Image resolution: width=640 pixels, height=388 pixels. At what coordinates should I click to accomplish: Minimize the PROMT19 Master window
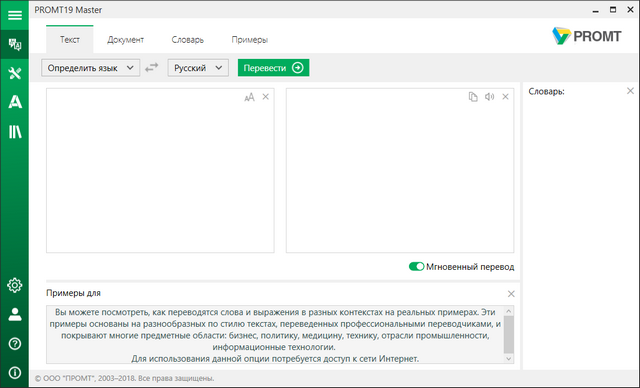pyautogui.click(x=596, y=10)
